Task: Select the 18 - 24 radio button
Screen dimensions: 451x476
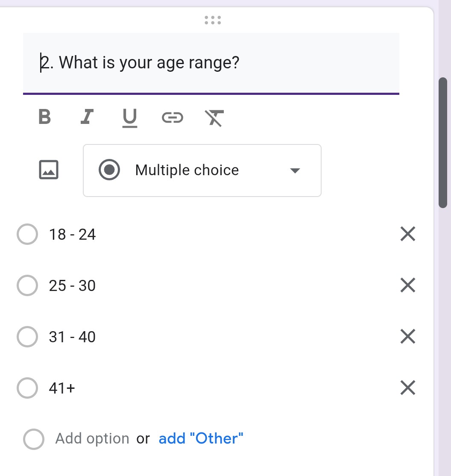Action: 27,234
